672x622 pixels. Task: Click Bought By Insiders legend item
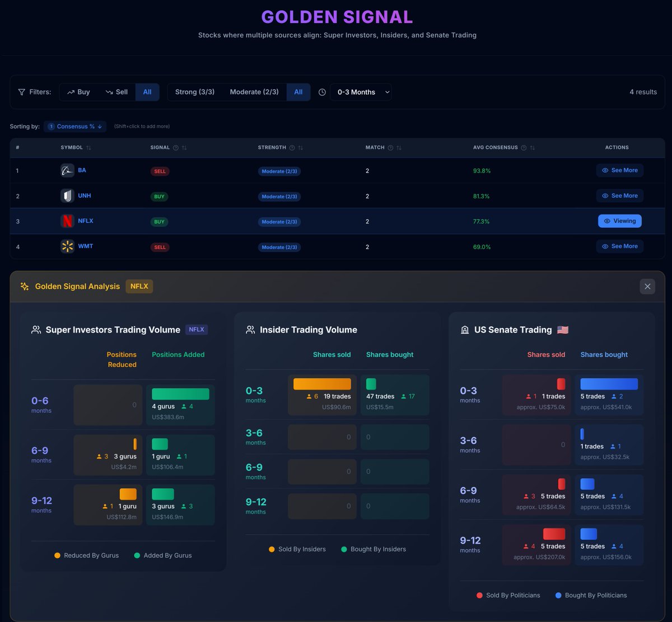[374, 549]
